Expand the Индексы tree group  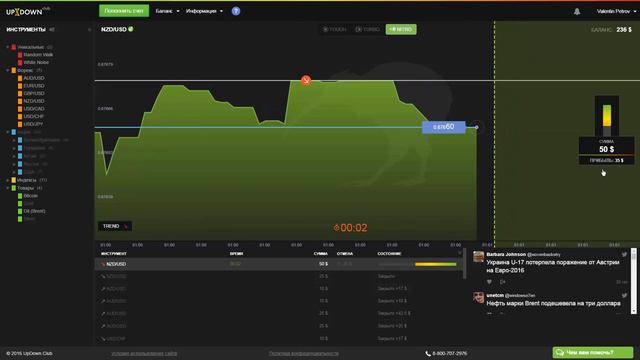pos(7,180)
